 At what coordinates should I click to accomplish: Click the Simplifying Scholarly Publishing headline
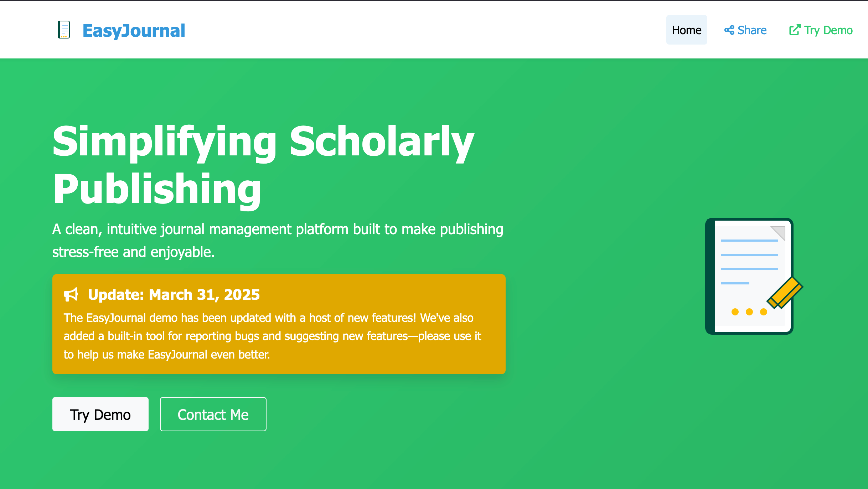point(263,165)
